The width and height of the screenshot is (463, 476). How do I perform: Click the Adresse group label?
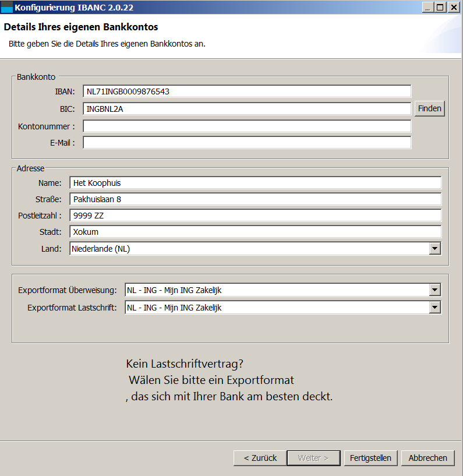click(30, 168)
